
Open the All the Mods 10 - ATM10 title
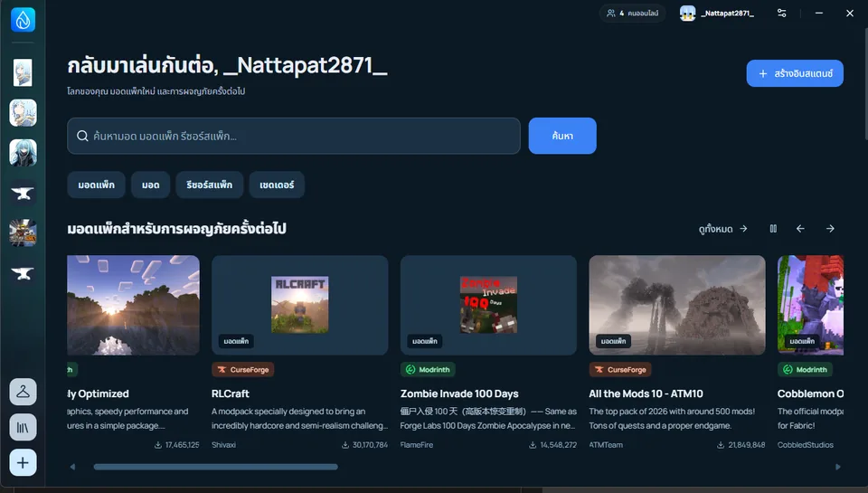pos(646,393)
